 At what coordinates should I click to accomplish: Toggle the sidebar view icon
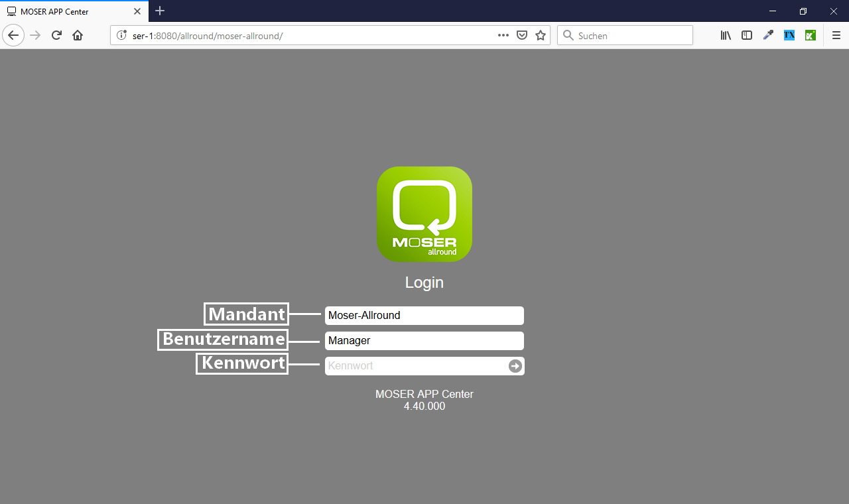[x=747, y=36]
